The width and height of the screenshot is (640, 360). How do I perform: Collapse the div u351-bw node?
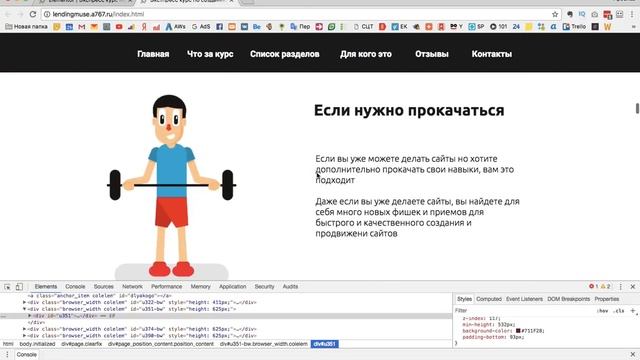tap(24, 309)
